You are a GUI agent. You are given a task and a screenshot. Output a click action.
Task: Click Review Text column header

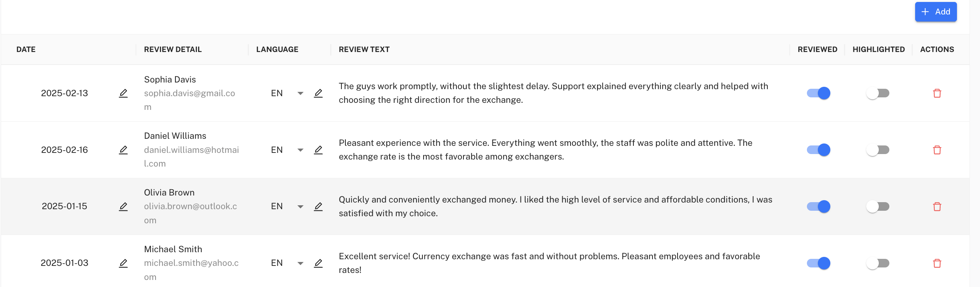tap(364, 50)
